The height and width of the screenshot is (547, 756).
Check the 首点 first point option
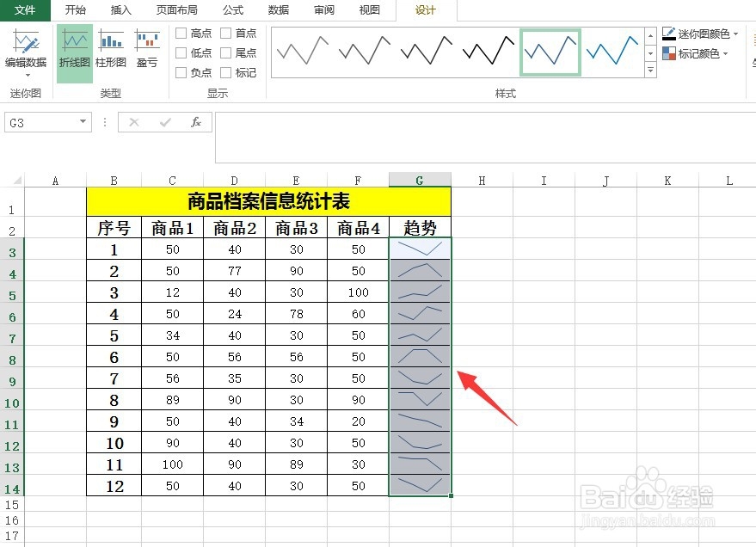click(x=225, y=34)
